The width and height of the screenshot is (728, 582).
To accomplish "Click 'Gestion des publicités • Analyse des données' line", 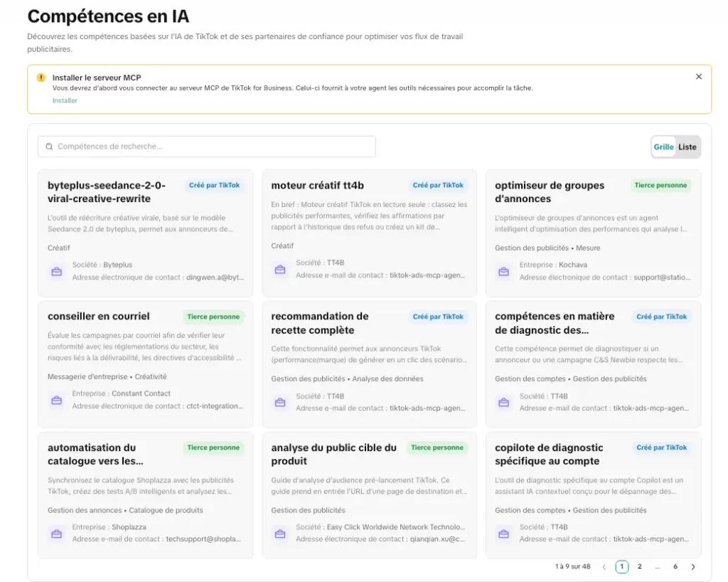I will 347,379.
